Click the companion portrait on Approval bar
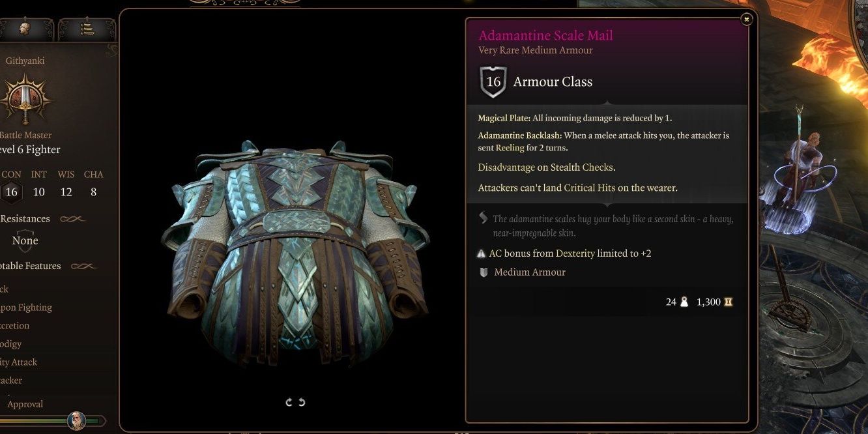Viewport: 868px width, 434px height. [x=76, y=420]
